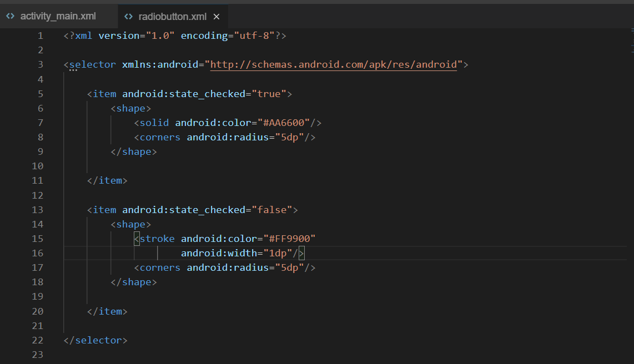Select the radiobutton.xml tab
634x364 pixels.
172,17
